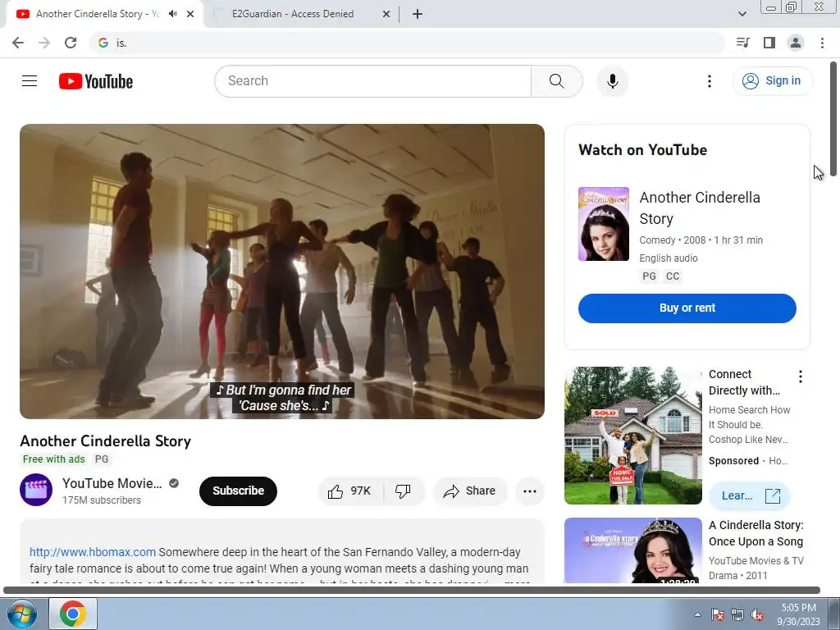Open A Cinderella Story: Once Upon a Song

(756, 533)
